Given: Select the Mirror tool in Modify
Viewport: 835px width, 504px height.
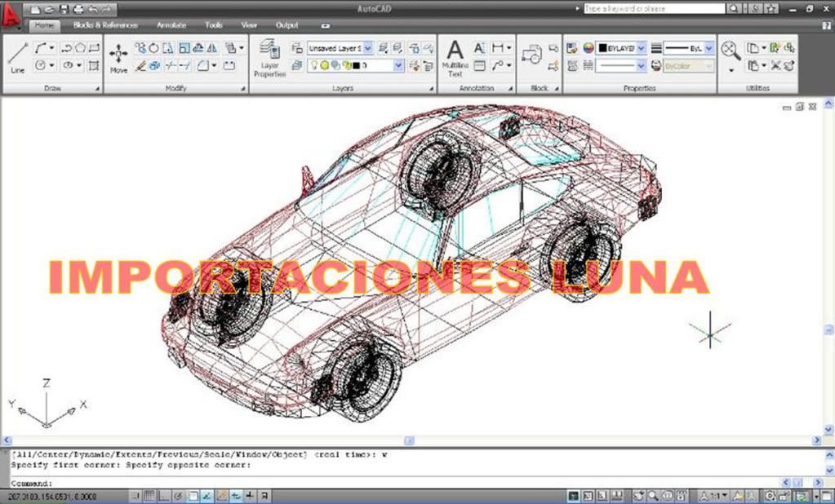Looking at the screenshot, I should [x=212, y=48].
